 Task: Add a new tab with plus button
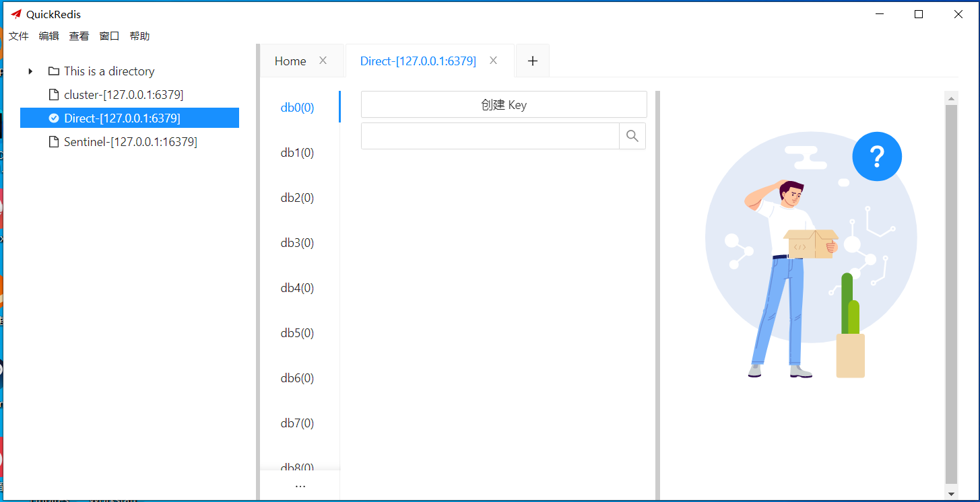[533, 61]
